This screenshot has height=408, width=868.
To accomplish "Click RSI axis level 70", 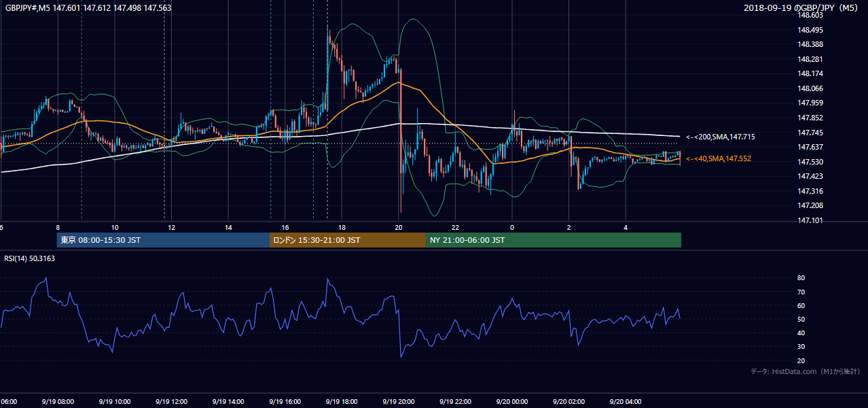I will (x=801, y=292).
